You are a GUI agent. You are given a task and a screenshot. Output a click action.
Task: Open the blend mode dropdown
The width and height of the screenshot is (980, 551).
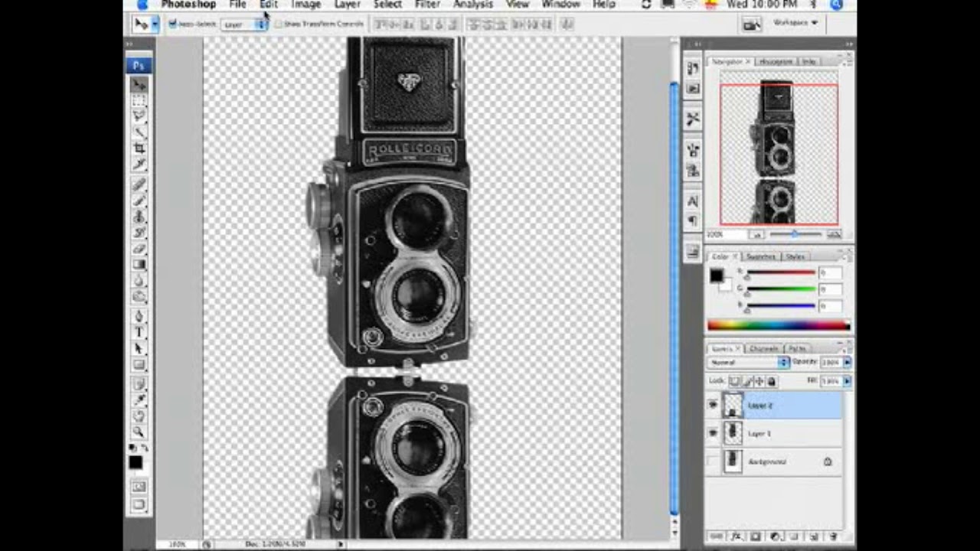(x=749, y=362)
